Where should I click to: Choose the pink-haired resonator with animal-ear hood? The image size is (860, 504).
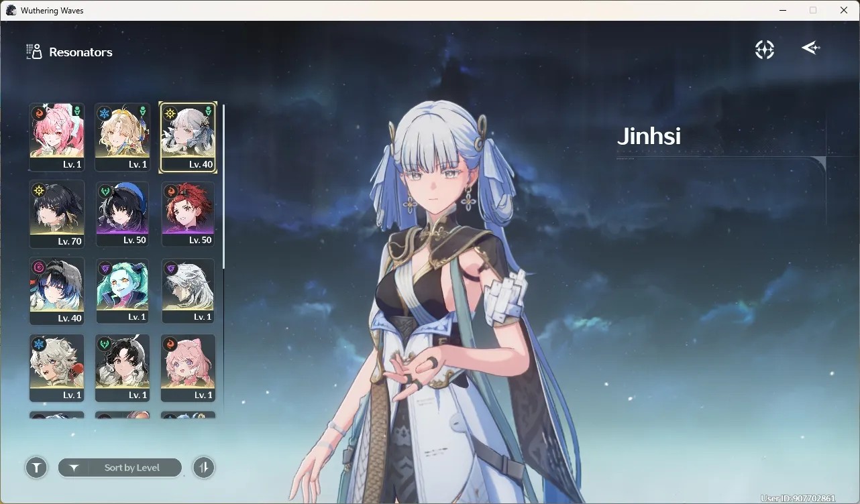(x=188, y=369)
